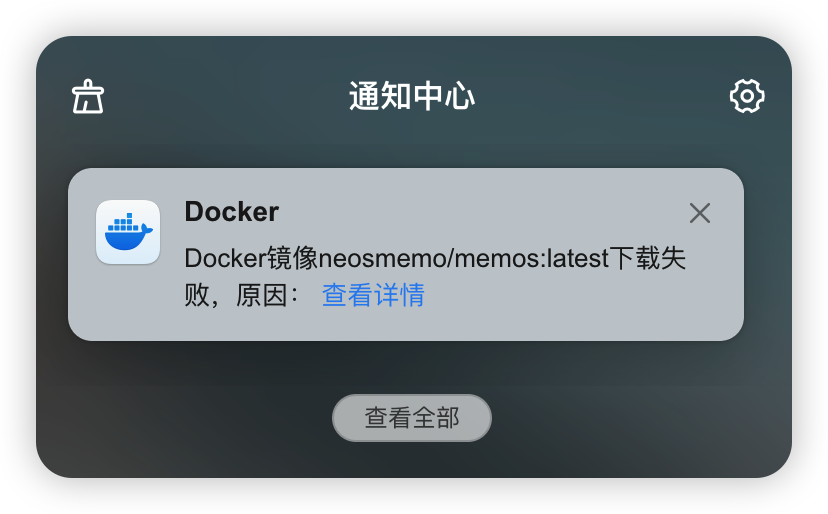The image size is (828, 514).
Task: Click the 通知中心 header title
Action: (x=412, y=96)
